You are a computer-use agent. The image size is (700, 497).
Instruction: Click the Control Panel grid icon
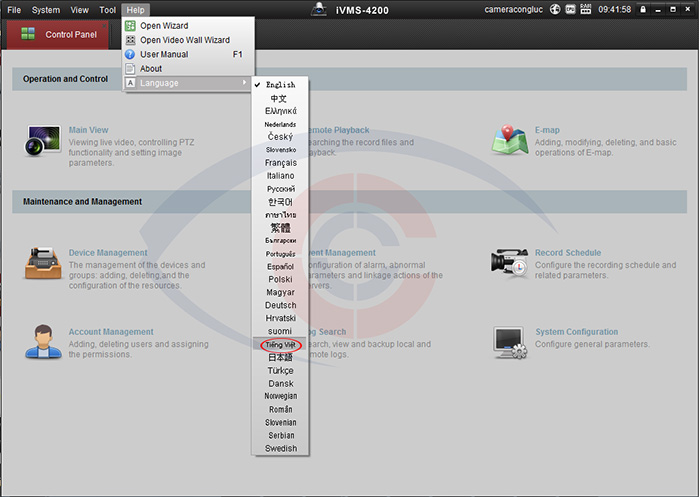point(28,33)
